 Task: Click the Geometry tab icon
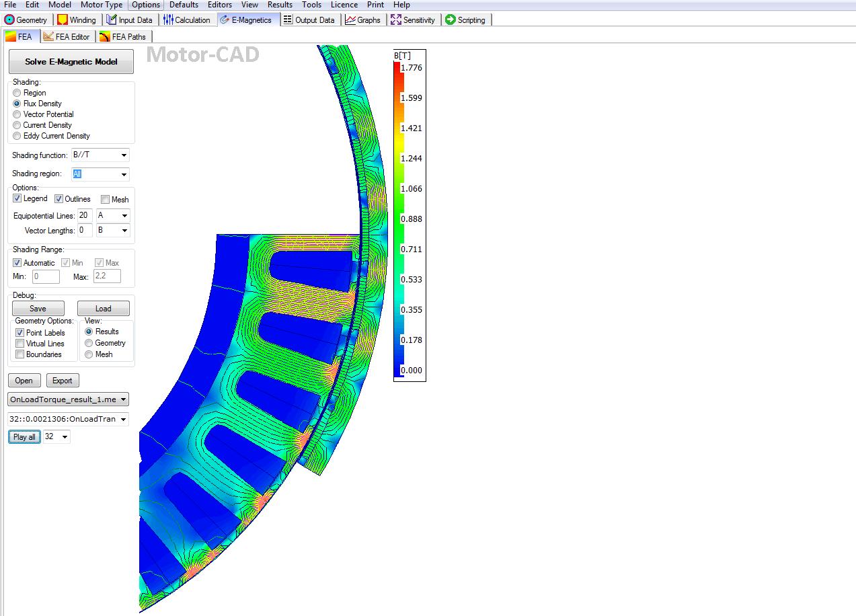[9, 20]
